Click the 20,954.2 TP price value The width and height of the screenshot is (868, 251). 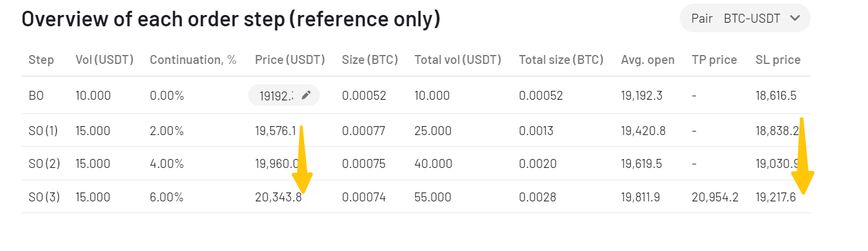pyautogui.click(x=715, y=197)
